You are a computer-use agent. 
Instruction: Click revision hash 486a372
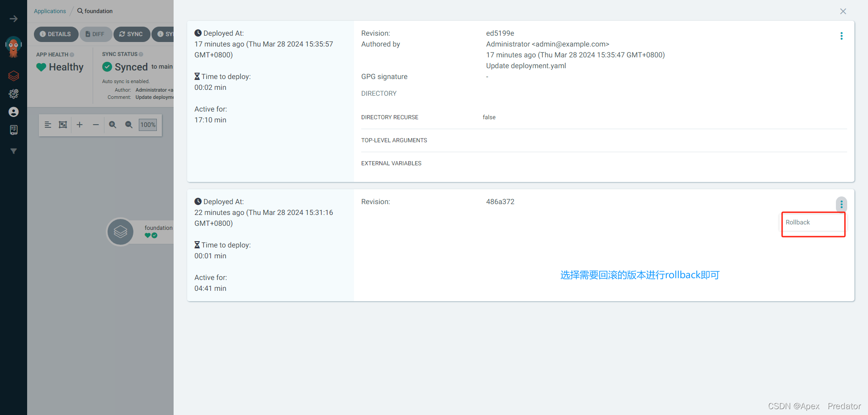point(500,202)
